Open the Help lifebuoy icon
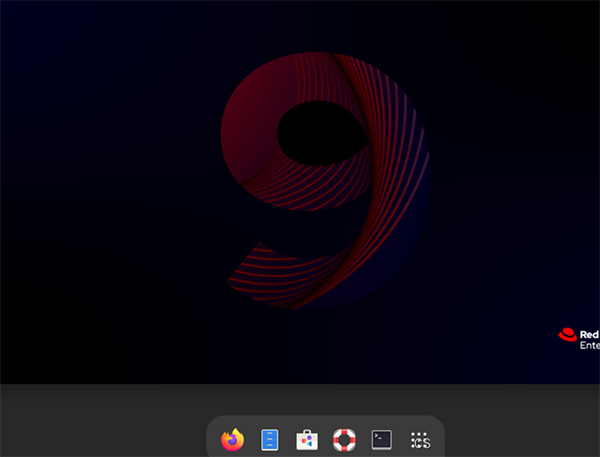This screenshot has height=457, width=600. (x=344, y=440)
